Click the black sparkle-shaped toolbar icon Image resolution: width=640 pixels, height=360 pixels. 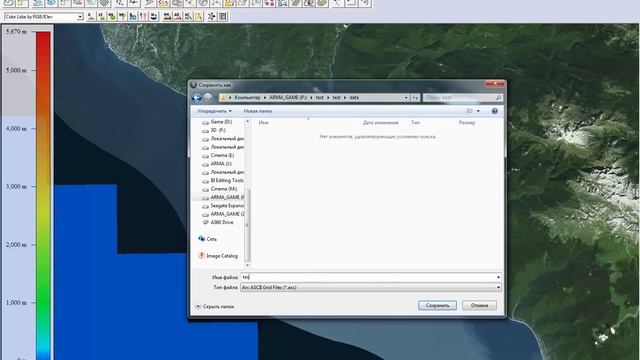pyautogui.click(x=212, y=17)
